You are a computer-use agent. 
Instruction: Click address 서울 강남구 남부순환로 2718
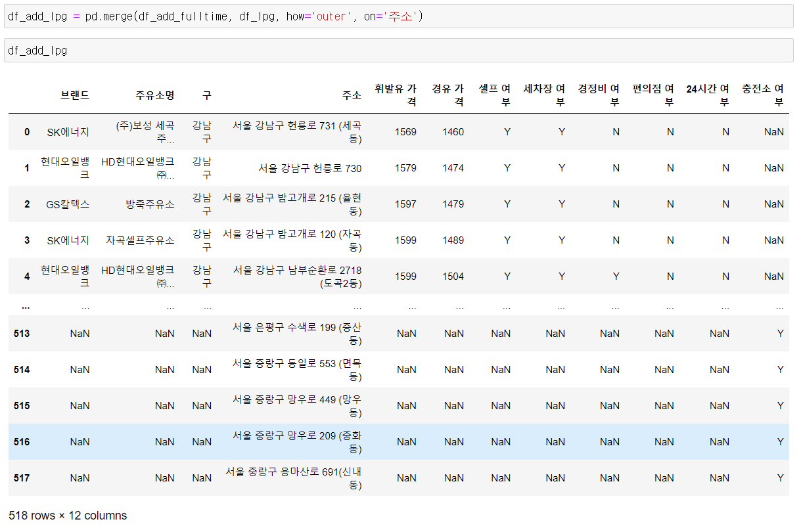[x=298, y=277]
